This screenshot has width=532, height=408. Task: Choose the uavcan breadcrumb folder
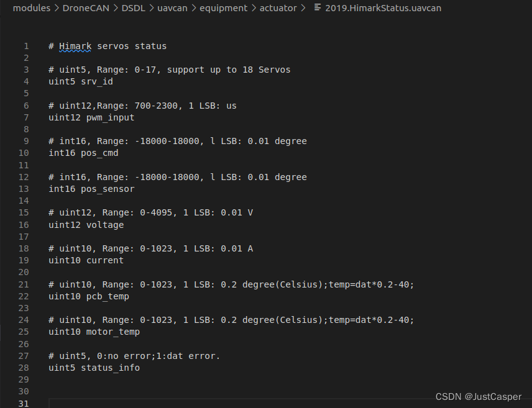point(172,8)
